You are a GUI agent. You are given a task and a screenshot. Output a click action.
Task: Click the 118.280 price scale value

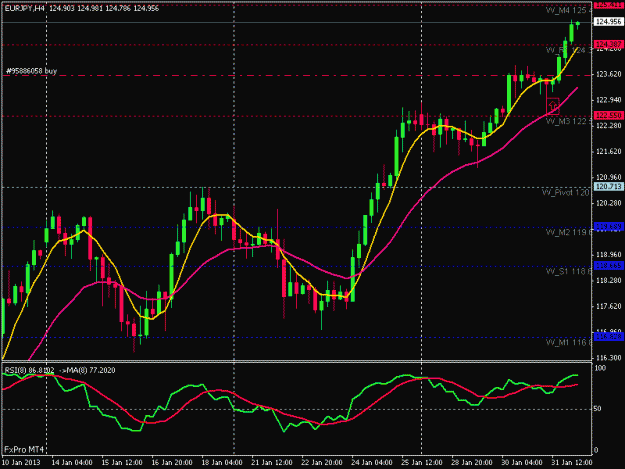[608, 281]
